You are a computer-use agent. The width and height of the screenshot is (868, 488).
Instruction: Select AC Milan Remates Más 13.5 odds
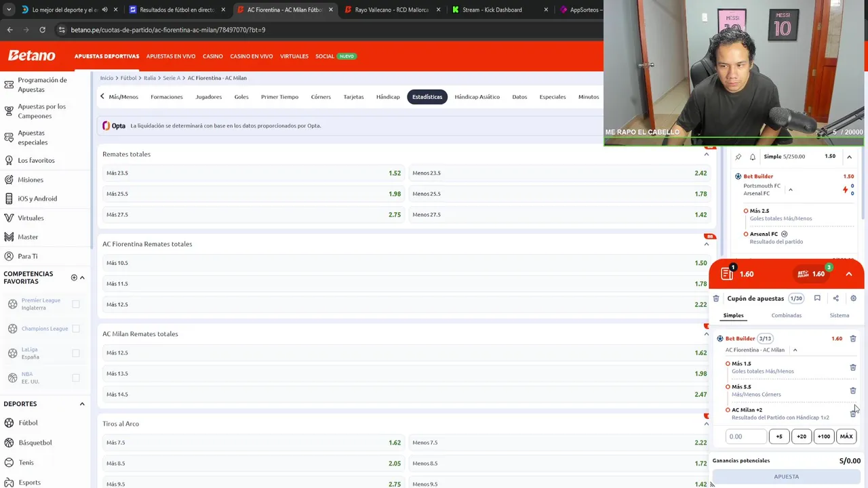[x=406, y=373]
